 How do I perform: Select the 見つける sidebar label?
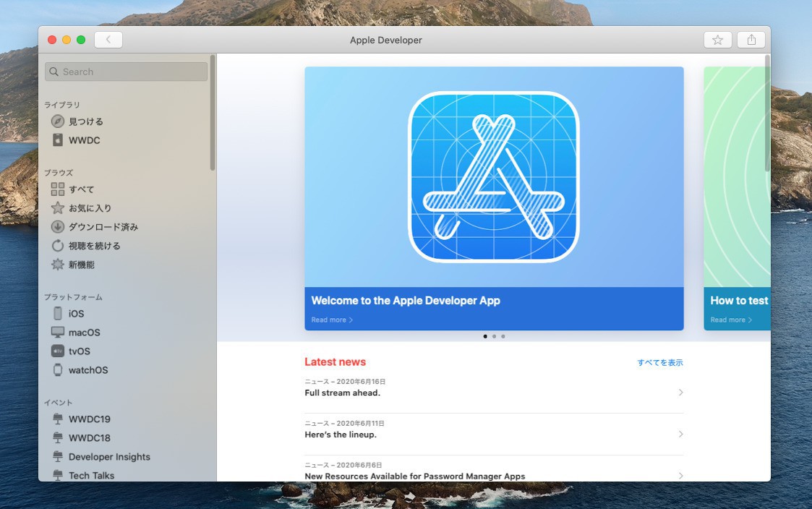[86, 121]
